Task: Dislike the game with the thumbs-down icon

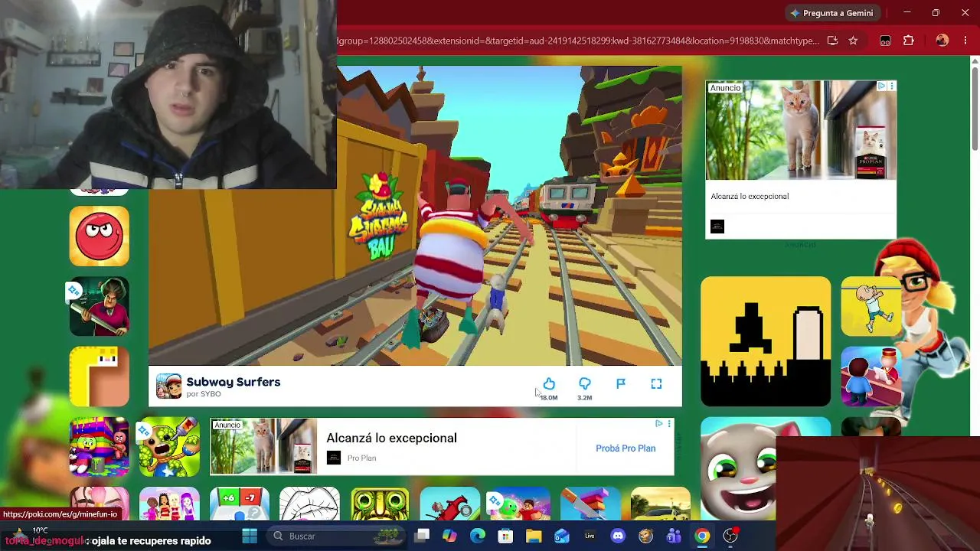Action: (x=585, y=384)
